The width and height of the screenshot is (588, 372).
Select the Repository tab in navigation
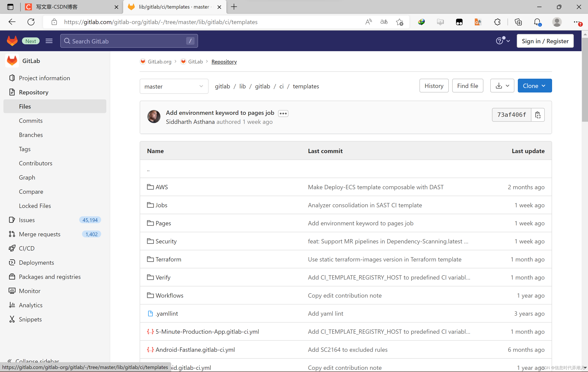pyautogui.click(x=33, y=92)
